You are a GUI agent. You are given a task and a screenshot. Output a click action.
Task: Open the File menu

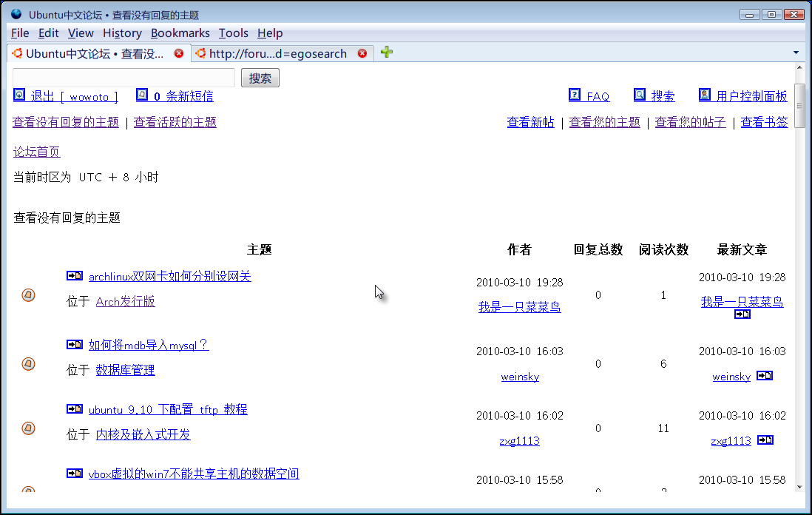coord(20,33)
